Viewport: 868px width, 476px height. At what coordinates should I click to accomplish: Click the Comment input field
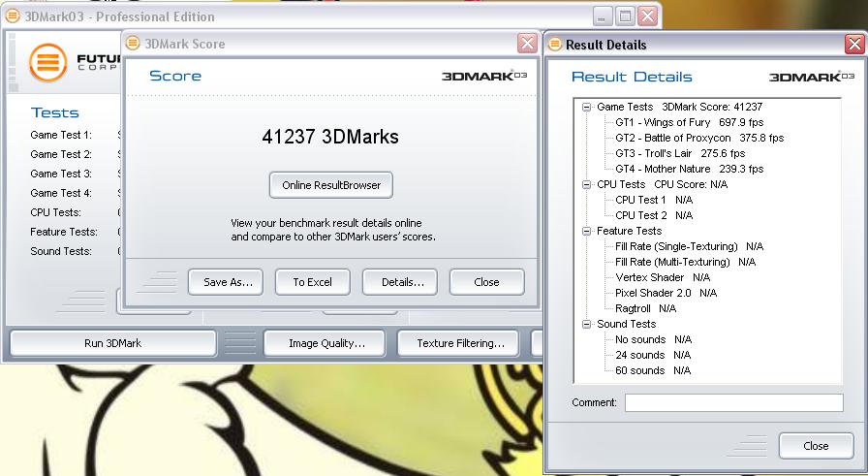[x=734, y=403]
